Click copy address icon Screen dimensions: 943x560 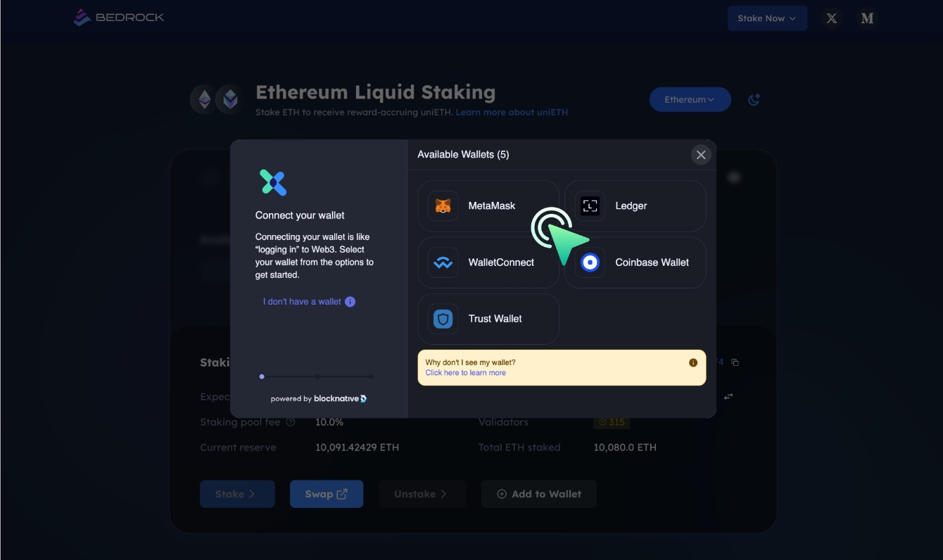pyautogui.click(x=735, y=362)
